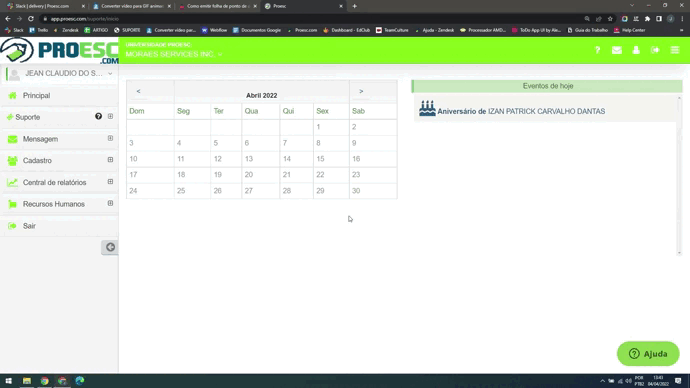Open header help question mark icon
690x388 pixels.
pyautogui.click(x=597, y=50)
